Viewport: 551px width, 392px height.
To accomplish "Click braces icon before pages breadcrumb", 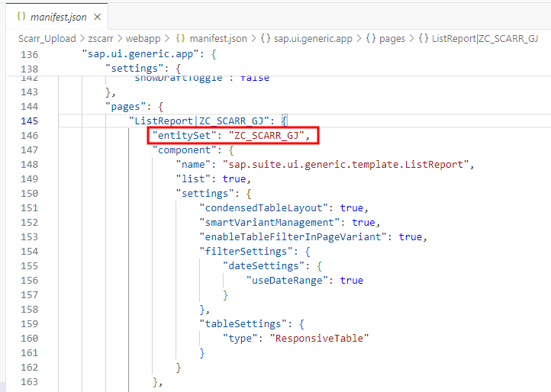I will [371, 38].
